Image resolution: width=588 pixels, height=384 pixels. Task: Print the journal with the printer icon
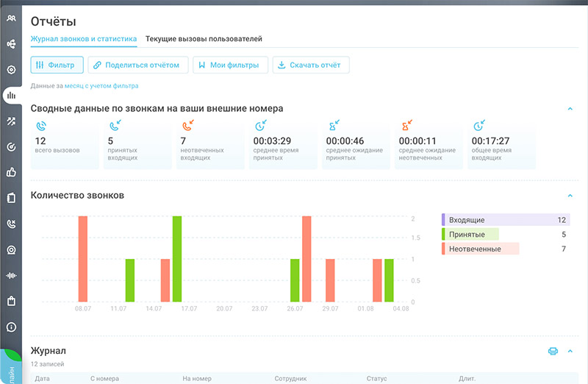click(x=553, y=352)
